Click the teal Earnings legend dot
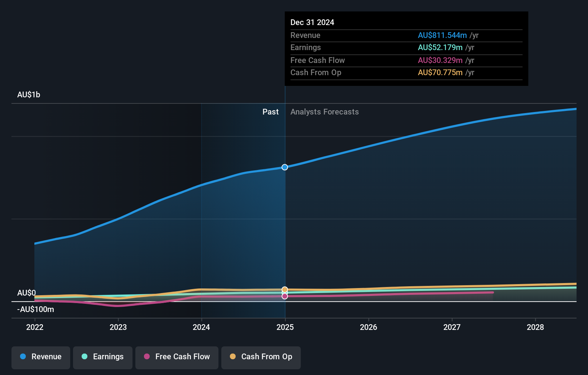Image resolution: width=588 pixels, height=375 pixels. pyautogui.click(x=85, y=356)
